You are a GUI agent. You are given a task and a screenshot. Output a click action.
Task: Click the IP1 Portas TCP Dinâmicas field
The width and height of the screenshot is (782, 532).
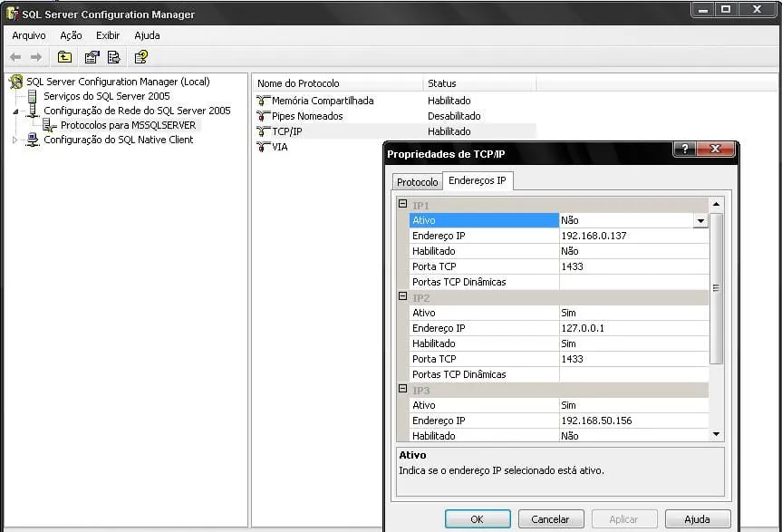(x=634, y=282)
